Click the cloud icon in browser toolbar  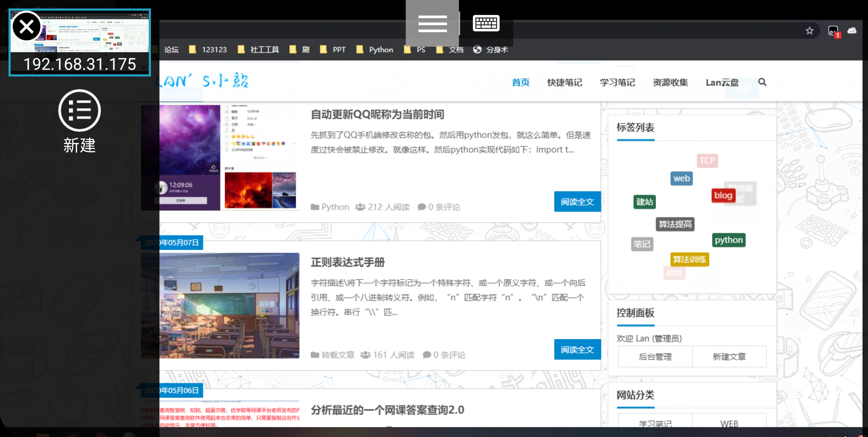852,31
